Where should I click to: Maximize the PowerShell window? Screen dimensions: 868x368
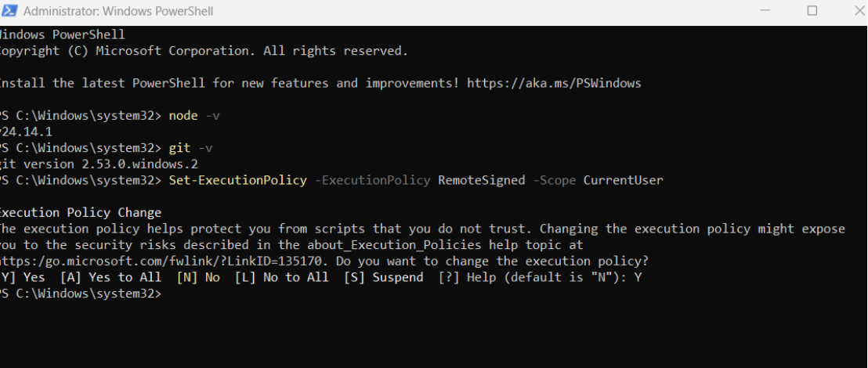point(812,11)
